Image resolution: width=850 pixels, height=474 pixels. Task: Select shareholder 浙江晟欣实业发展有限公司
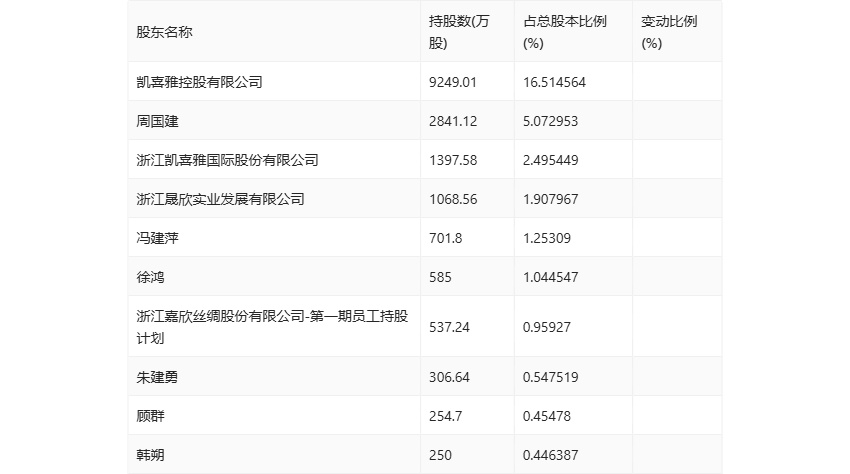[220, 199]
